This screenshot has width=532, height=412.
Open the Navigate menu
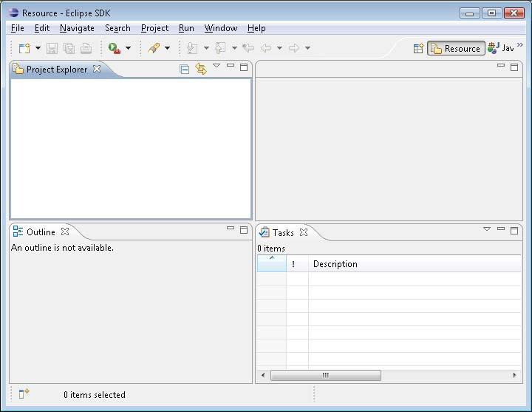[x=77, y=28]
